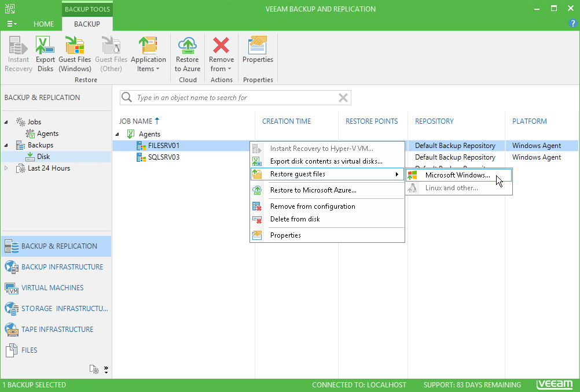
Task: Click the Properties ribbon icon
Action: point(258,50)
